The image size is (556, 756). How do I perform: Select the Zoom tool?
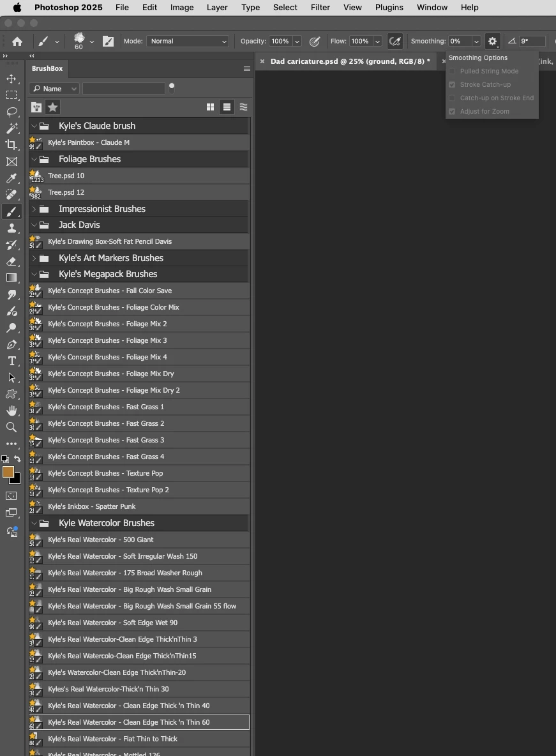(x=11, y=427)
